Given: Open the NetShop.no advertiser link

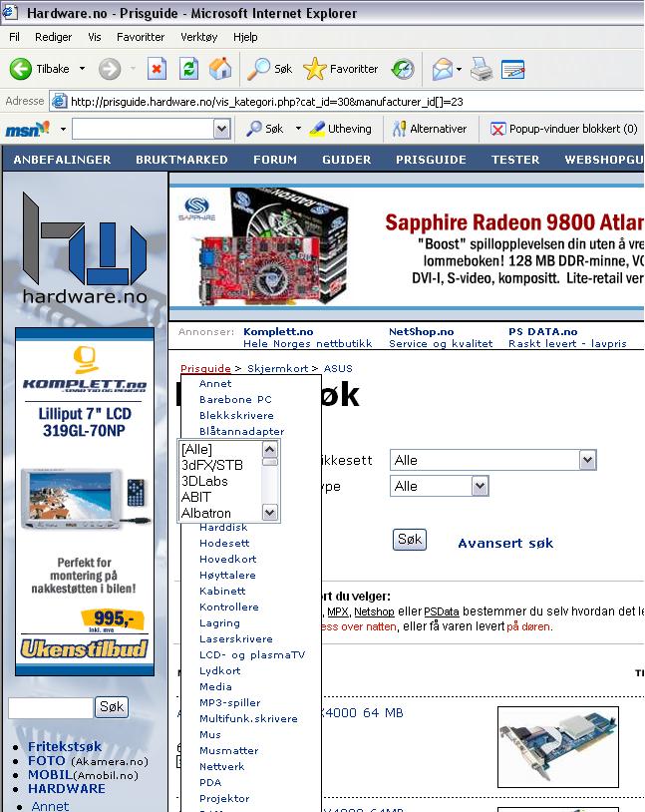Looking at the screenshot, I should (x=422, y=331).
